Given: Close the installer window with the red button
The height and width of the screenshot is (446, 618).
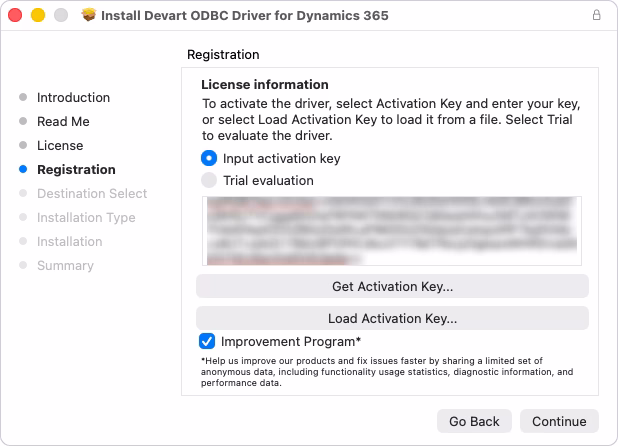Looking at the screenshot, I should (x=15, y=15).
